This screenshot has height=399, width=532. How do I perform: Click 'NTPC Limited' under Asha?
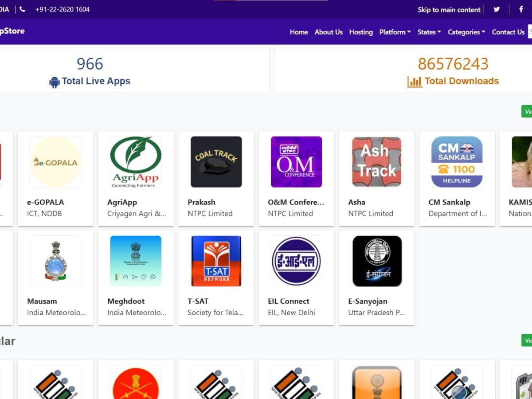tap(371, 214)
